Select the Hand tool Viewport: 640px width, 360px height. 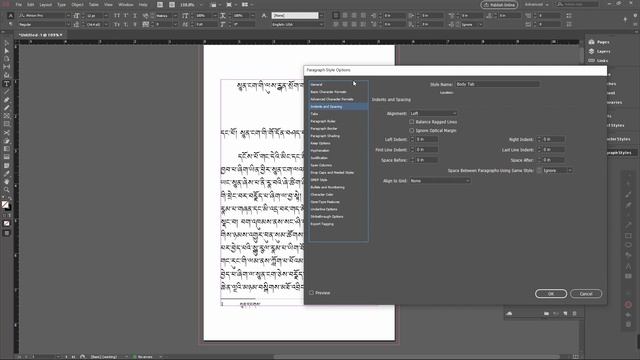pyautogui.click(x=7, y=182)
